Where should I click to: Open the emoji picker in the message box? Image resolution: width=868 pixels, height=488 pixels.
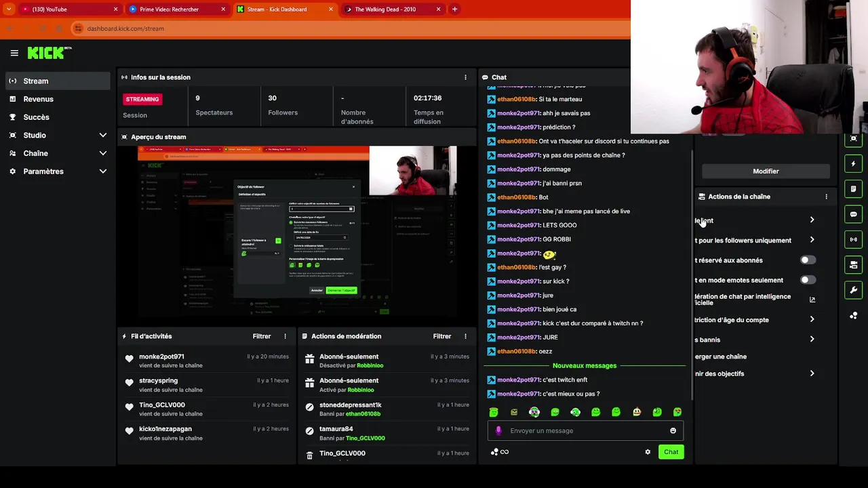coord(673,430)
